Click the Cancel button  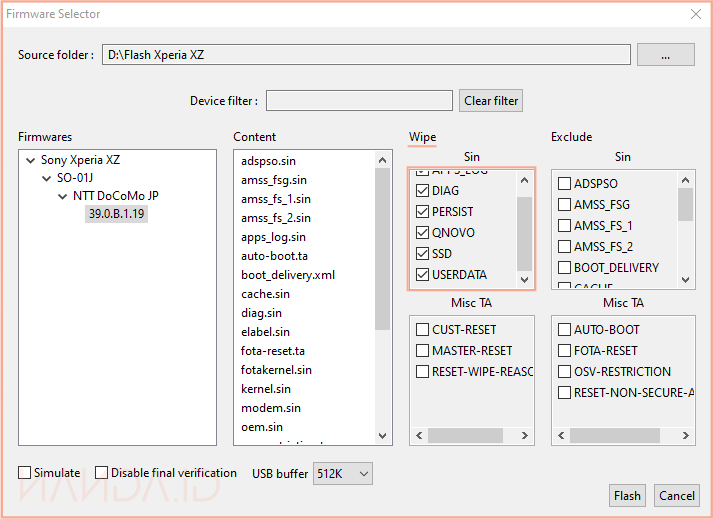[677, 495]
